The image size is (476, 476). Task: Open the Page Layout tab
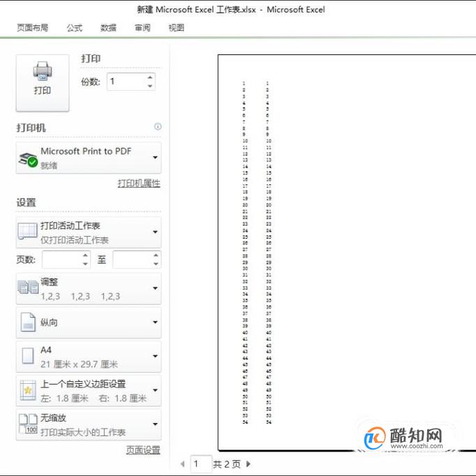pos(33,28)
